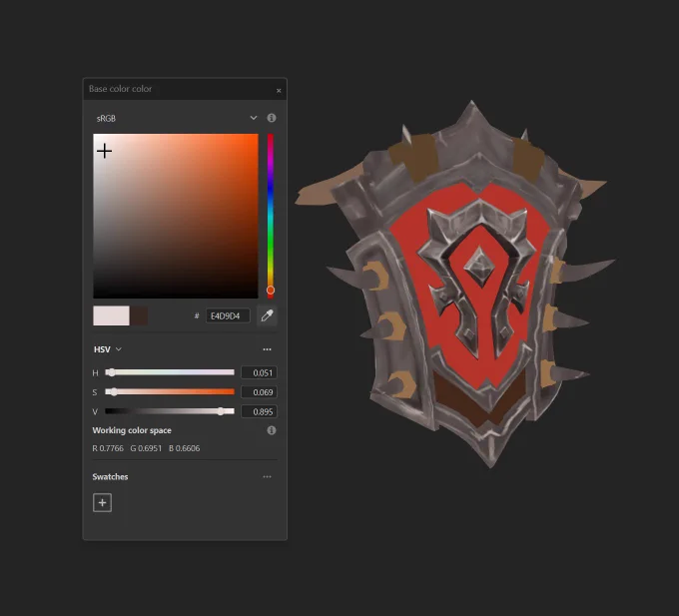The width and height of the screenshot is (679, 616).
Task: Adjust the V value slider
Action: pos(170,411)
